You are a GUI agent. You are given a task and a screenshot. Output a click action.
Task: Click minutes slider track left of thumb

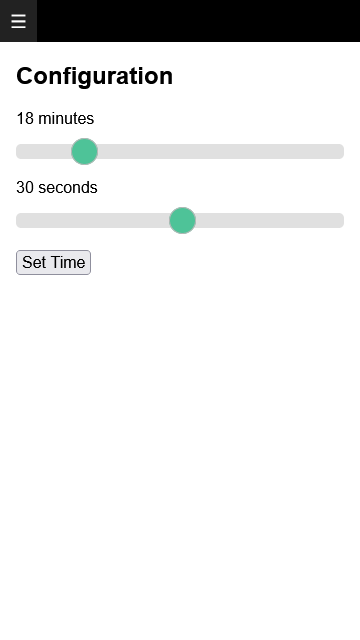[x=44, y=151]
